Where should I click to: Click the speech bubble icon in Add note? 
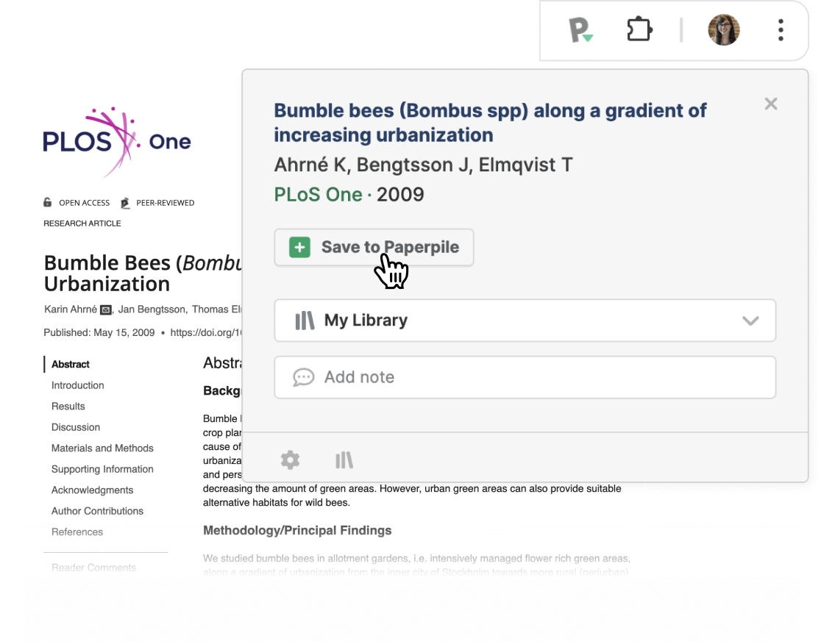tap(303, 377)
